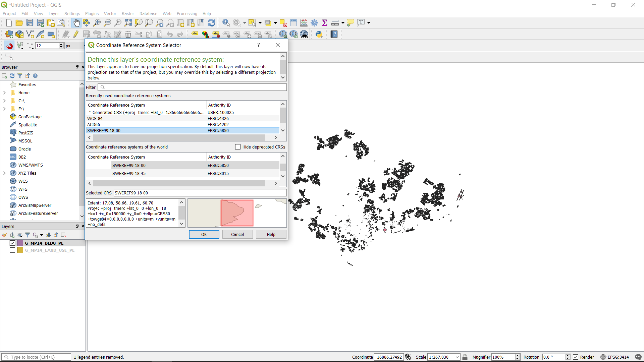Screen dimensions: 644x362
Task: Click the Identify Features tool
Action: (226, 23)
